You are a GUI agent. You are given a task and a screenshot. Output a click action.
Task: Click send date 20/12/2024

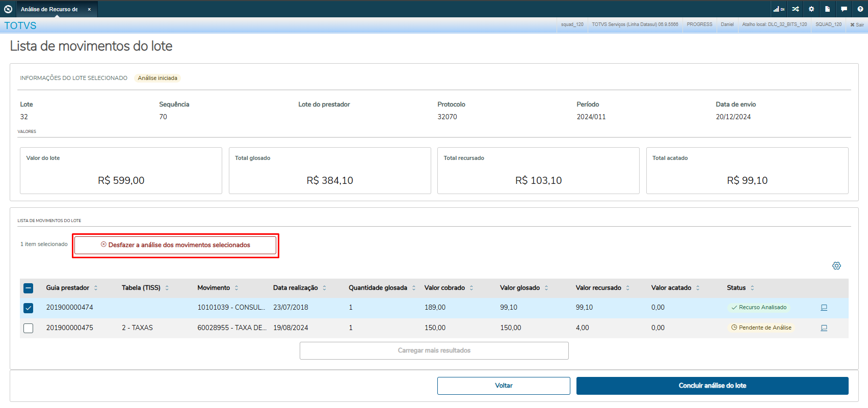[x=733, y=117]
